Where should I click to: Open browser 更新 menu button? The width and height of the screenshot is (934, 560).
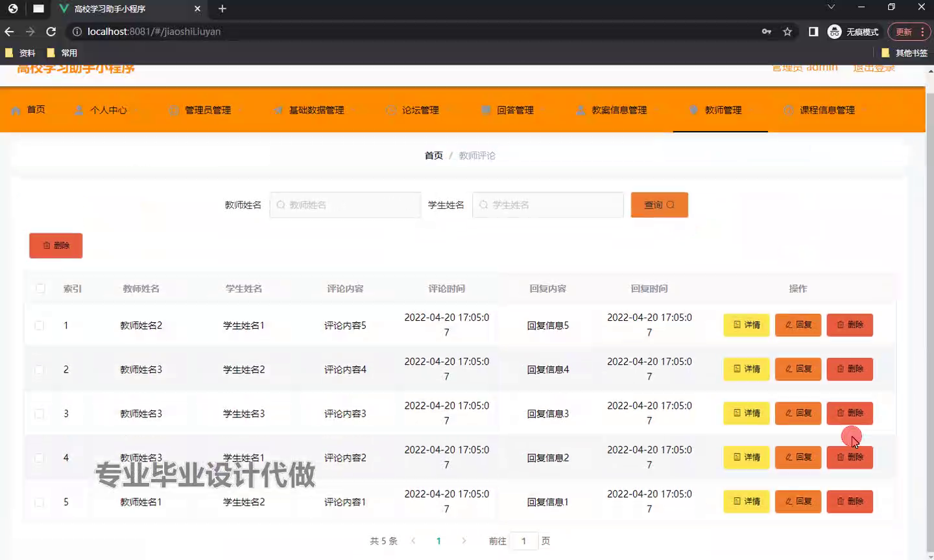point(909,31)
